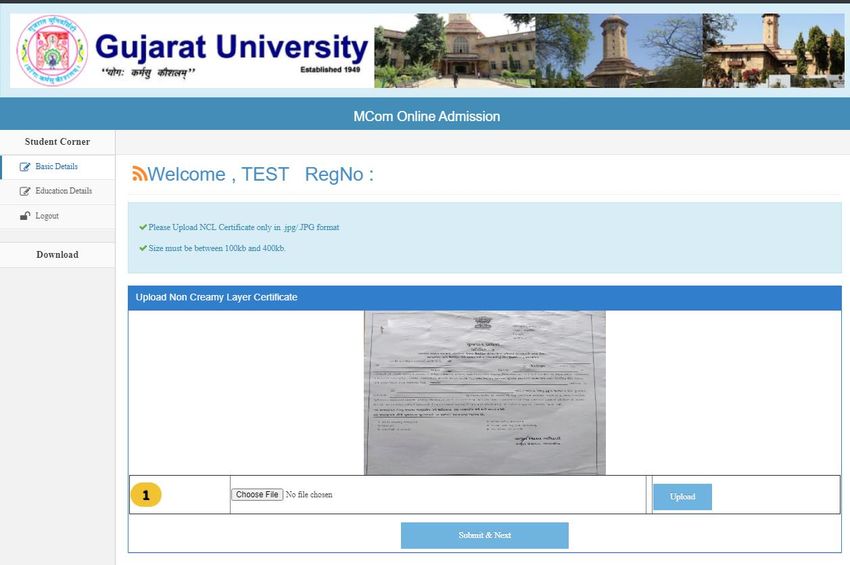Click the edit icon beside Education Details
Viewport: 850px width, 565px height.
pos(25,191)
